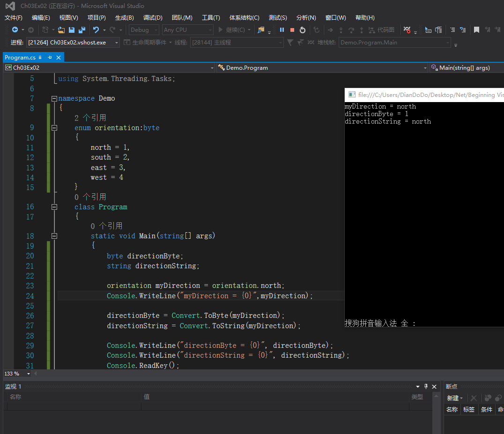Viewport: 504px width, 434px height.
Task: Click the thread filter funnel icon
Action: (290, 43)
